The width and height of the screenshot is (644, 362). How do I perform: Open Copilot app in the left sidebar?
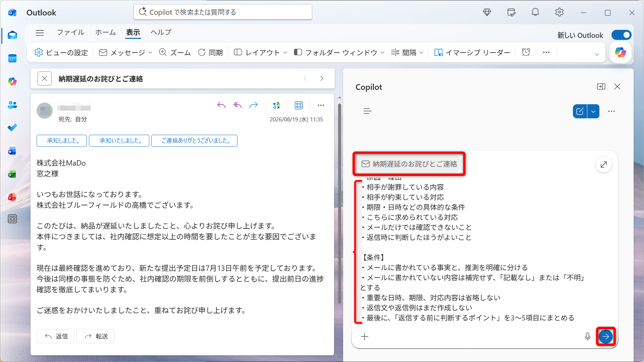coord(12,81)
